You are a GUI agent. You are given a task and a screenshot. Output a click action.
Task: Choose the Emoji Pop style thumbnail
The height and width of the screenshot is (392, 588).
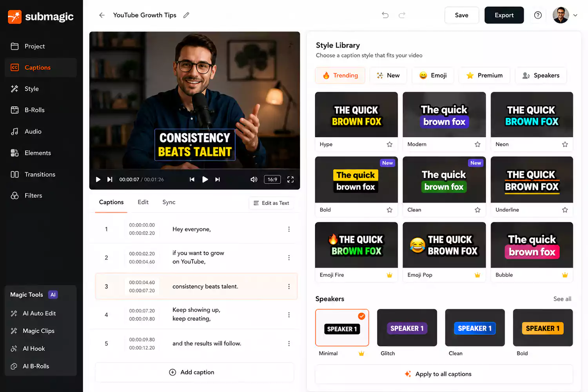click(x=444, y=245)
